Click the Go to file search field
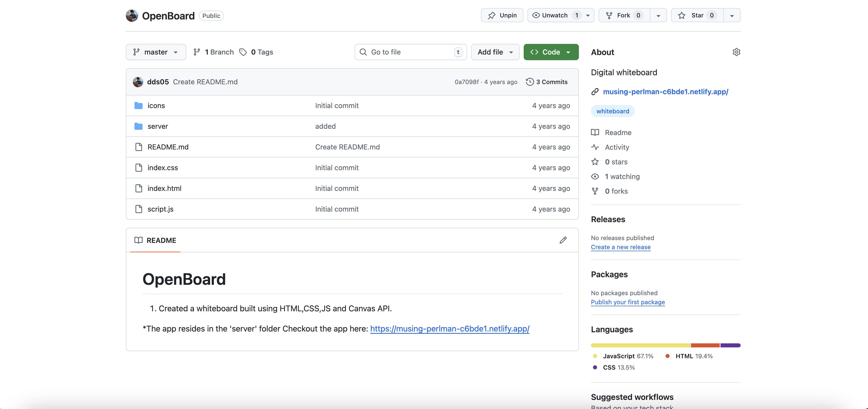 410,52
